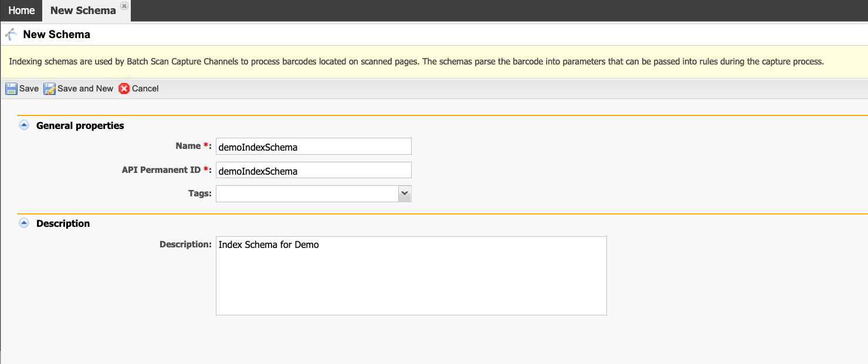
Task: Click the Description text area
Action: (x=411, y=275)
